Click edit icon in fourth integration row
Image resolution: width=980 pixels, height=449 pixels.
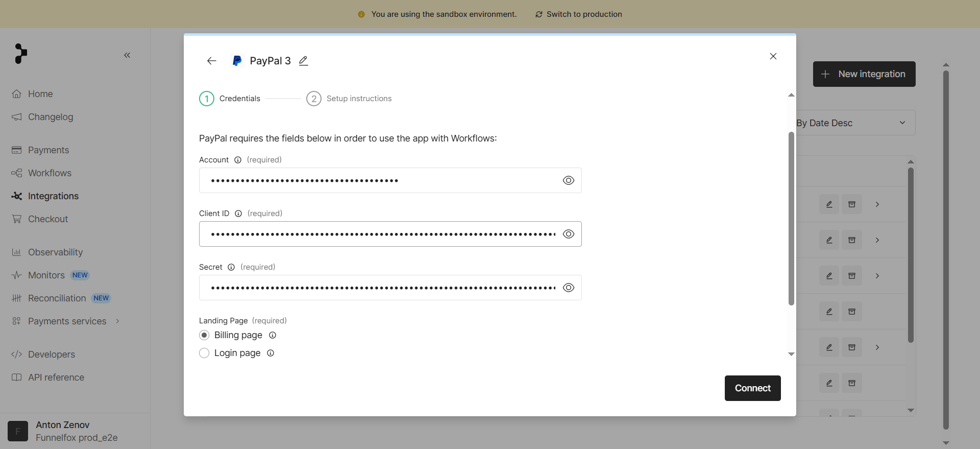point(829,312)
